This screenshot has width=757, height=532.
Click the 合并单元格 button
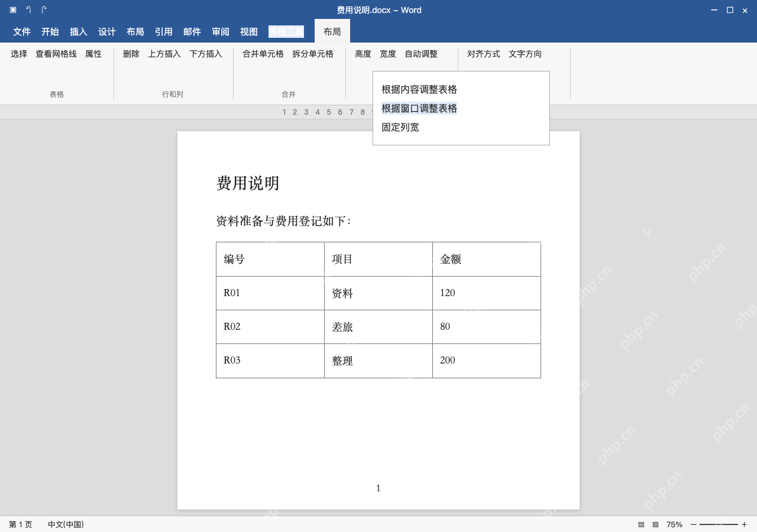tap(263, 54)
